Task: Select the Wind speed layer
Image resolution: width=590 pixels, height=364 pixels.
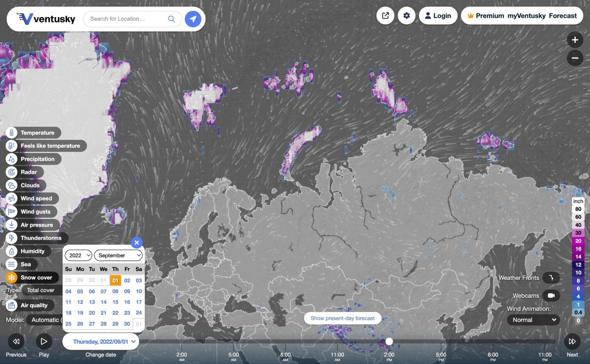Action: [x=32, y=199]
